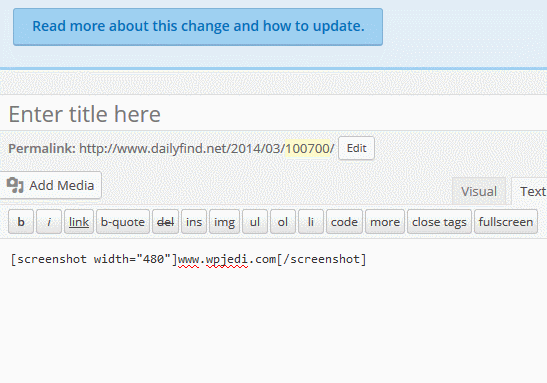
Task: Insert the more tag button
Action: (x=385, y=222)
